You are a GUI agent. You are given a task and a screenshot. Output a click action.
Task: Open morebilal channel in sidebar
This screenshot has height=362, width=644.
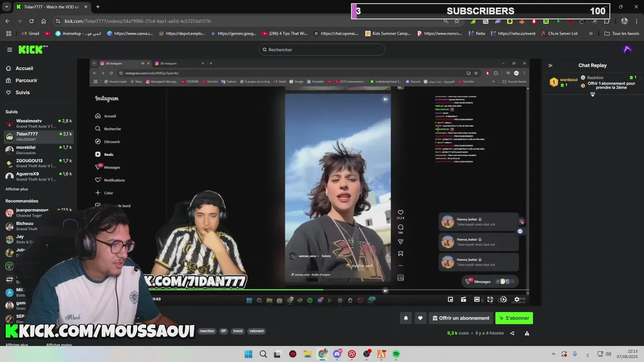coord(39,150)
